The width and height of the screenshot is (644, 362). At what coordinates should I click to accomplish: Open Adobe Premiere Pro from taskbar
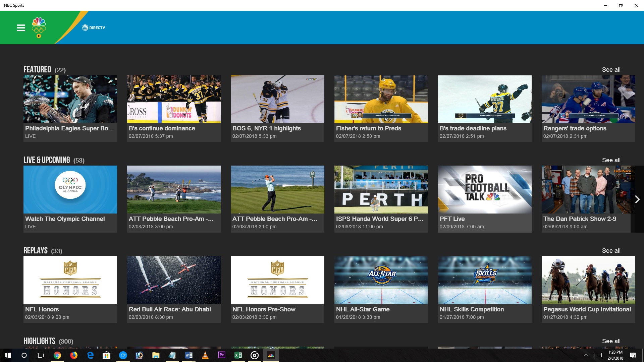click(222, 355)
